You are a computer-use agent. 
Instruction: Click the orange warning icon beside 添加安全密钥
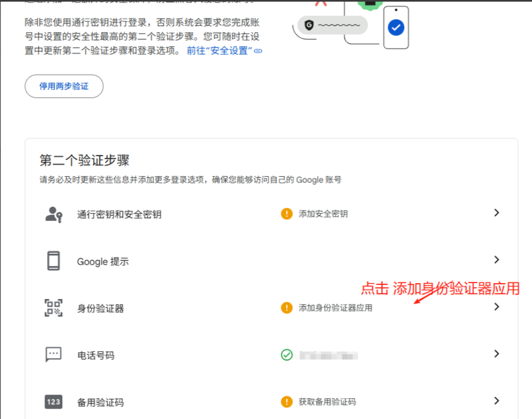(x=286, y=214)
